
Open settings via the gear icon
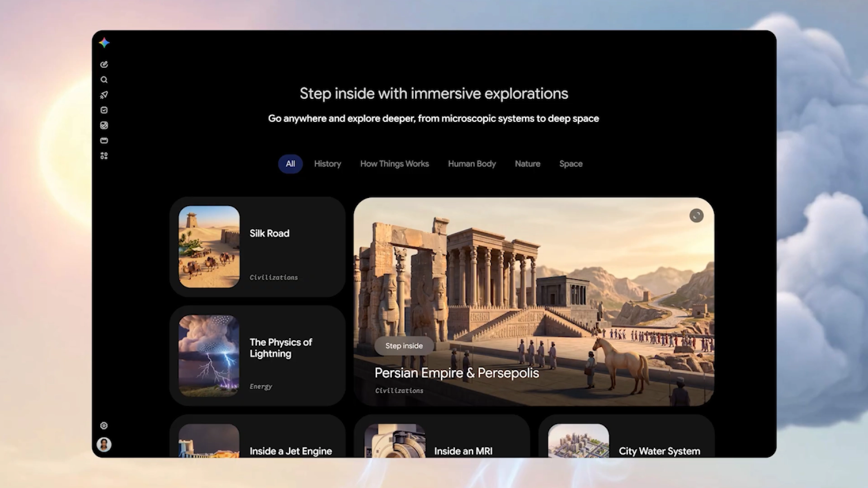[x=104, y=426]
